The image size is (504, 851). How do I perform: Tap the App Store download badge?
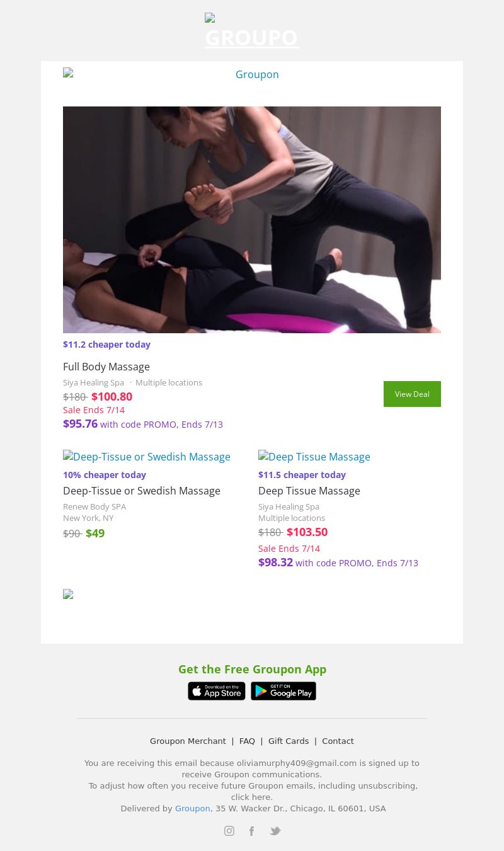coord(217,691)
